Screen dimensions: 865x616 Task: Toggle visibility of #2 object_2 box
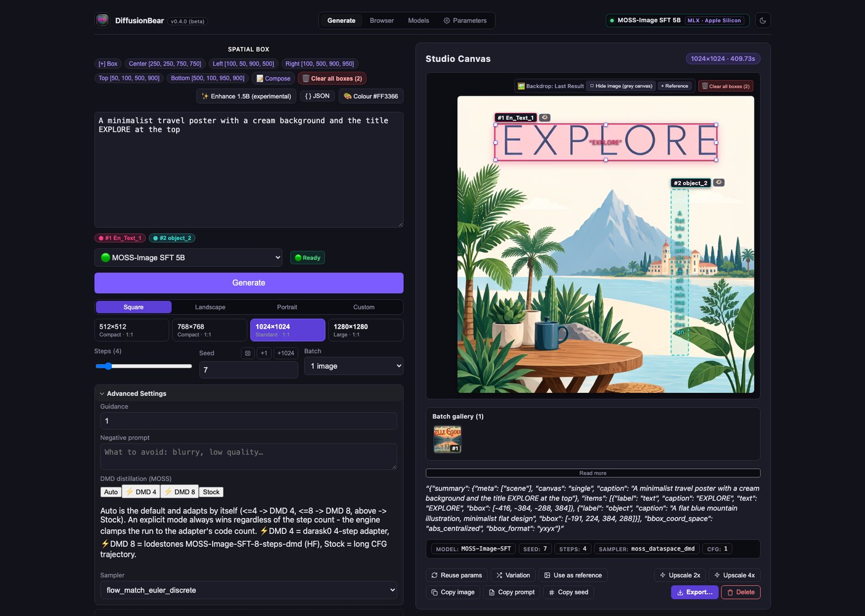(719, 183)
